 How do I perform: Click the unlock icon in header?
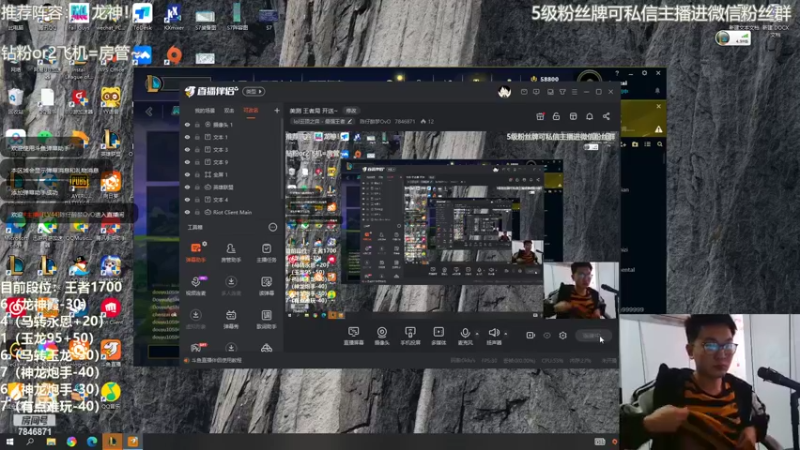coord(556,116)
